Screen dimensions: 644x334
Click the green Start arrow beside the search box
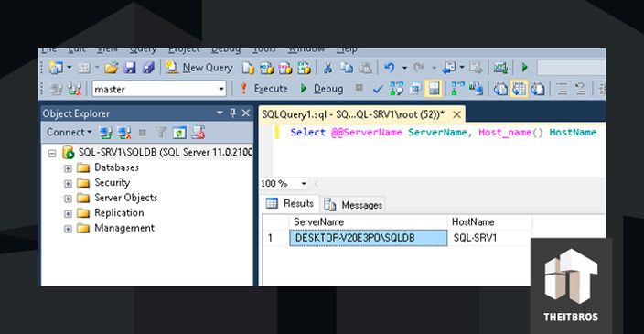[524, 68]
